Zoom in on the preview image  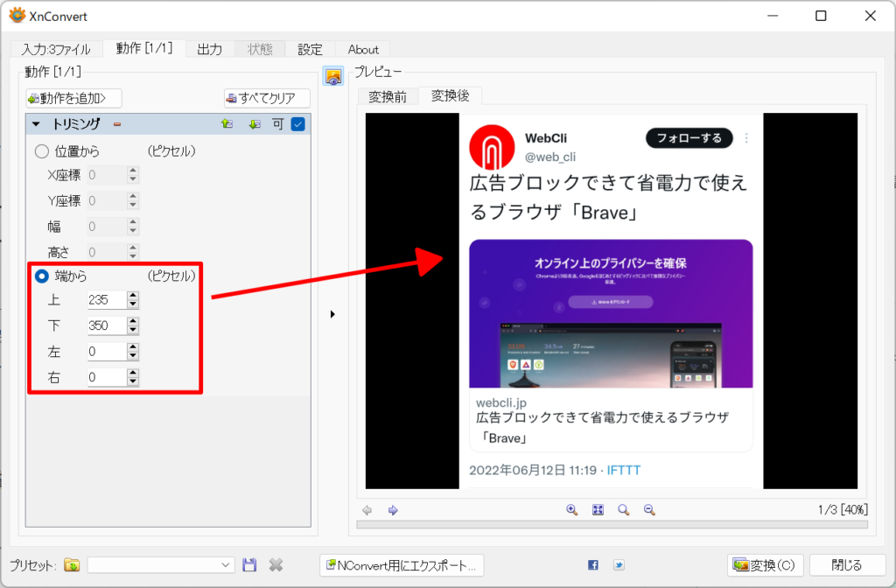click(572, 510)
